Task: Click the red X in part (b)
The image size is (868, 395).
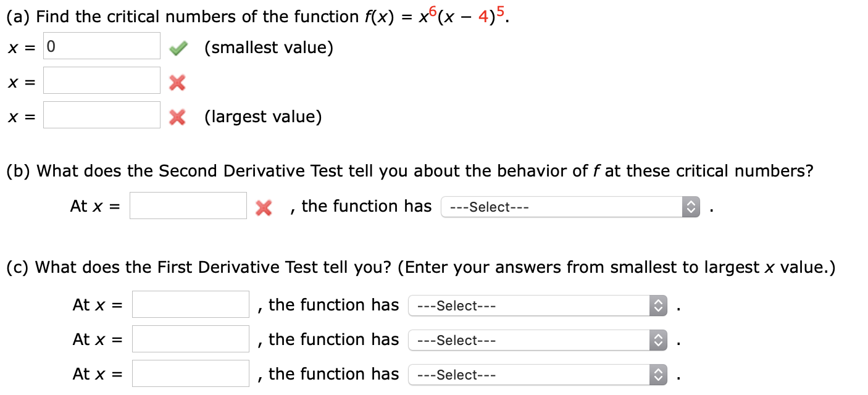Action: click(264, 207)
